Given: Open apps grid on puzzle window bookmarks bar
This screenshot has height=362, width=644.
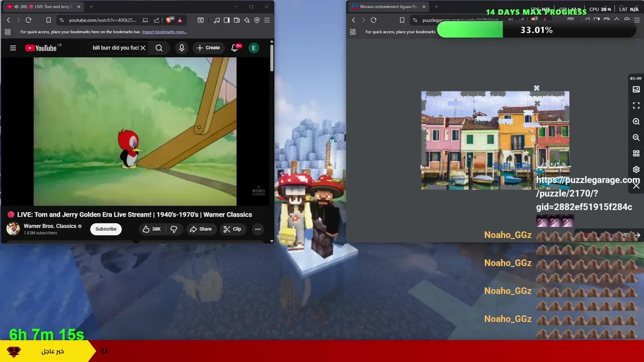Looking at the screenshot, I should 353,32.
